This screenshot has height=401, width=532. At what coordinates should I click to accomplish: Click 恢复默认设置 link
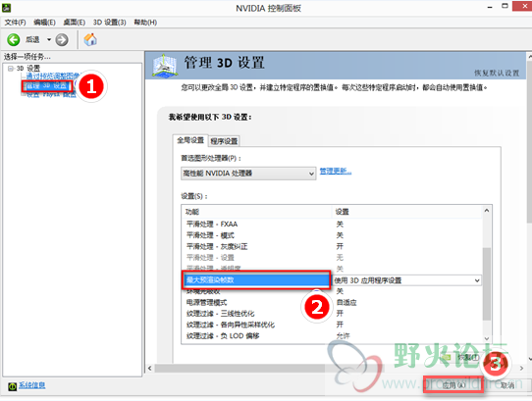497,73
